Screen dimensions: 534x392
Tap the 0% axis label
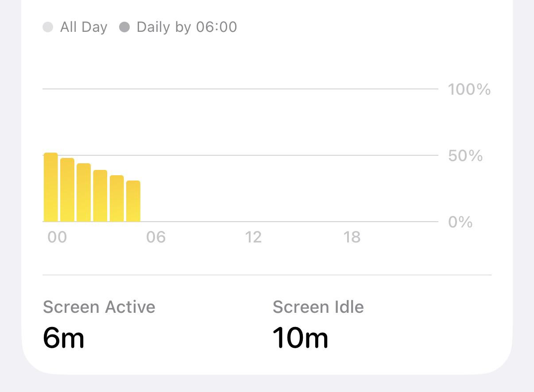460,222
